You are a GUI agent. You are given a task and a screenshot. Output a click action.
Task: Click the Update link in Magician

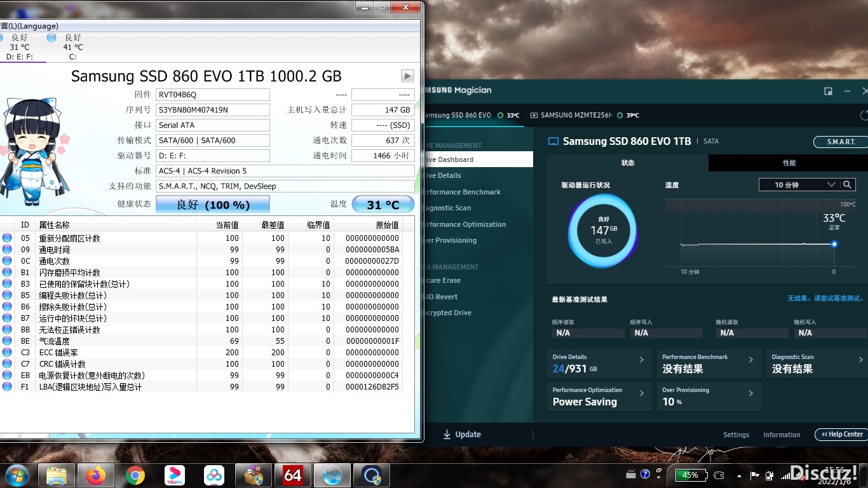click(x=468, y=435)
